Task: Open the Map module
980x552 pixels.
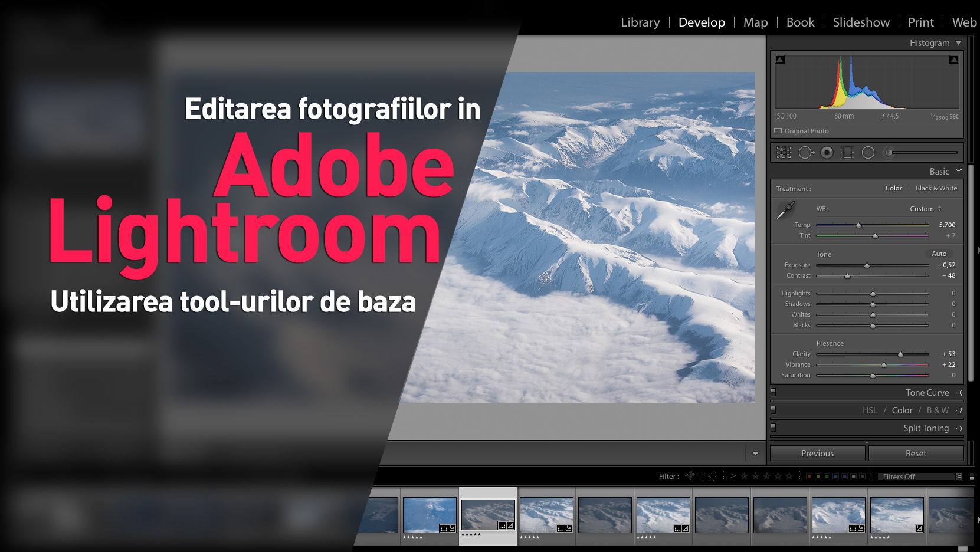Action: click(x=756, y=22)
